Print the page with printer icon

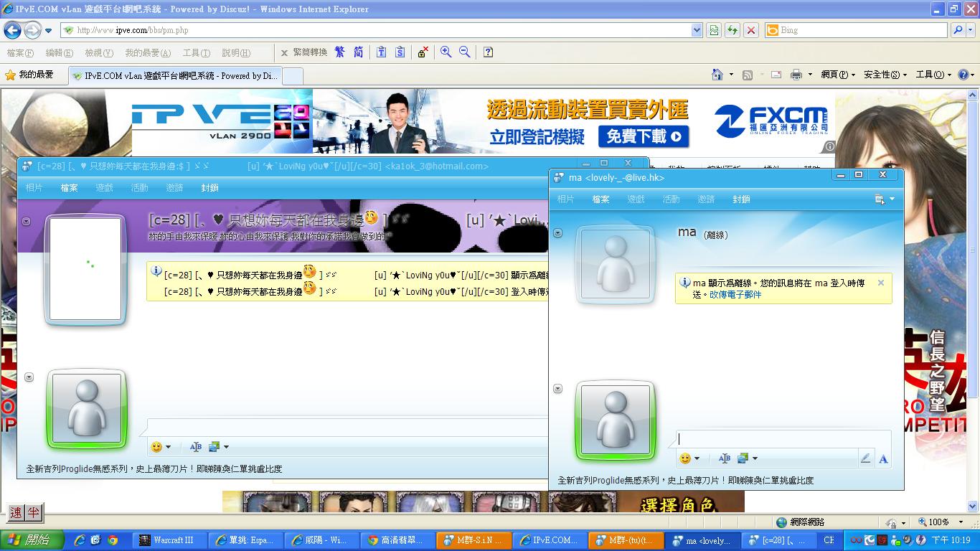click(x=796, y=75)
